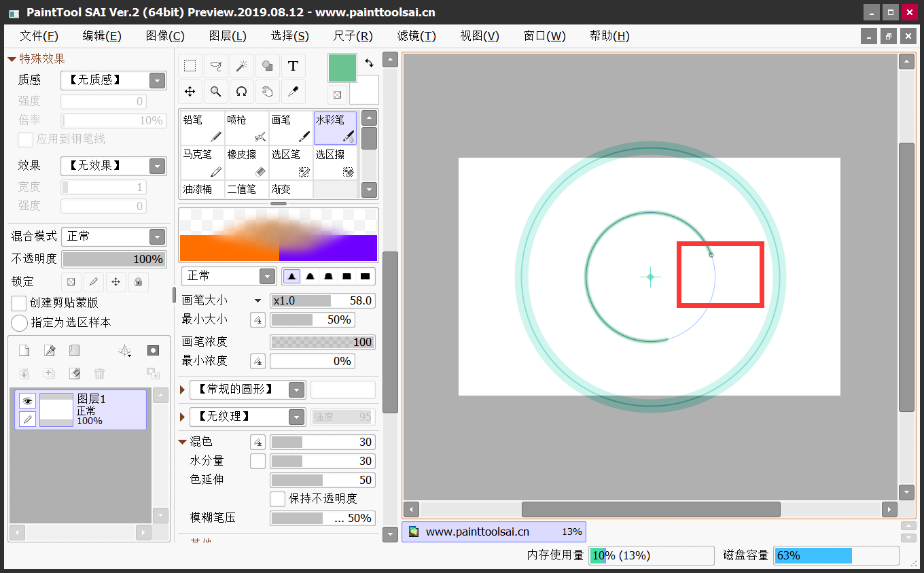Toggle the 水分量 pressure checkbox
The image size is (924, 573).
click(x=257, y=461)
